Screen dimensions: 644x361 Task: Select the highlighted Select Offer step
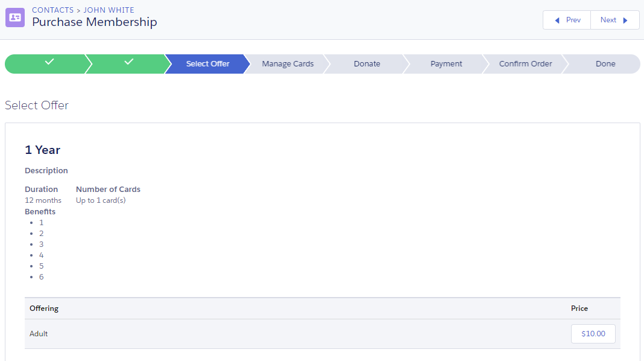coord(207,62)
